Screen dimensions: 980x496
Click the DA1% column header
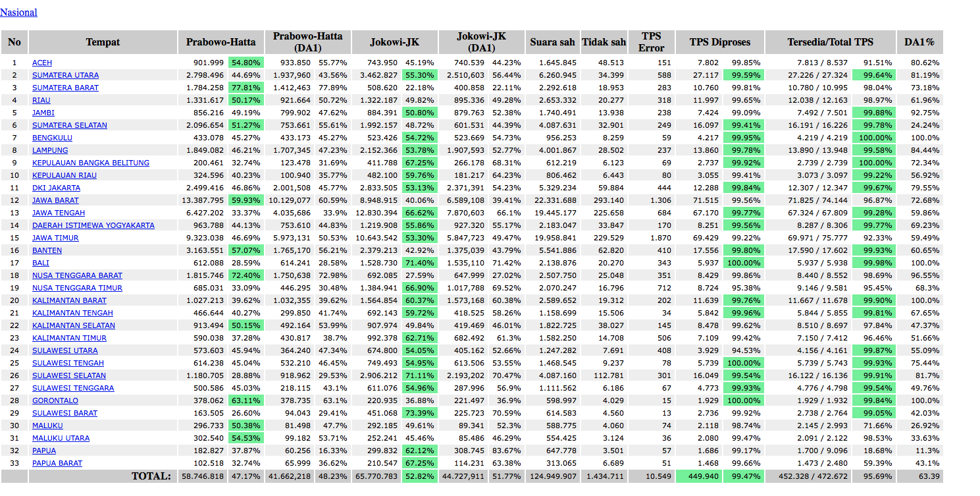point(919,42)
